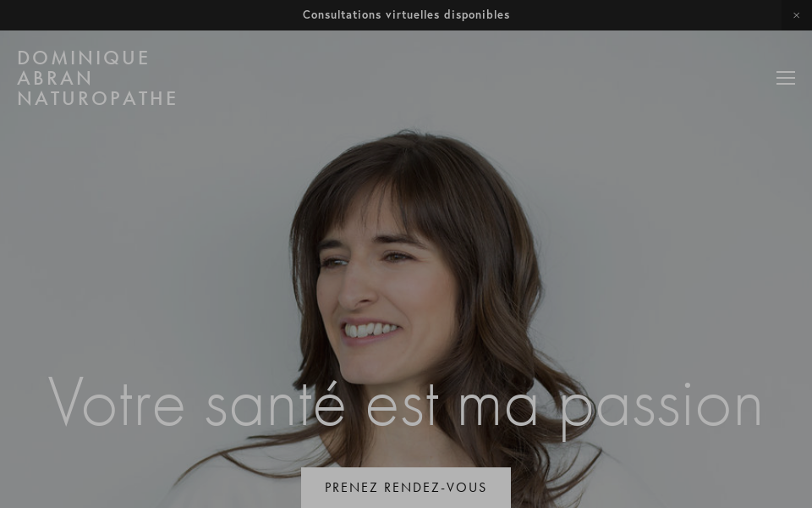This screenshot has width=812, height=508.
Task: Click the word disponibles in the top banner
Action: point(476,15)
